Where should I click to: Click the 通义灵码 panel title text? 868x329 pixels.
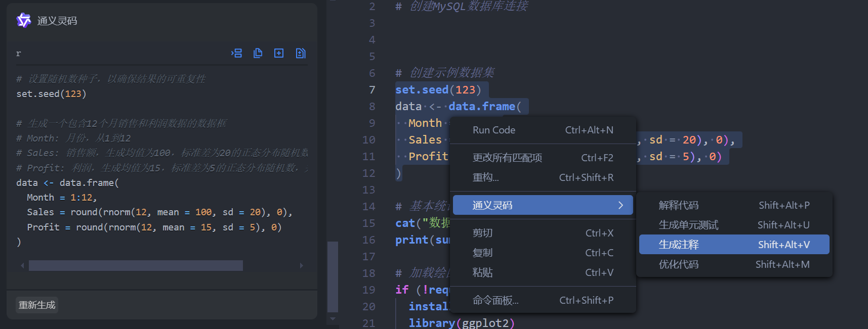click(x=57, y=21)
